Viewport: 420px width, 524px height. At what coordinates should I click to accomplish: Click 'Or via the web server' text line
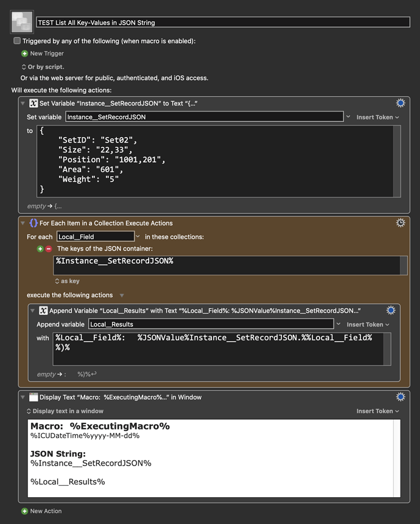coord(114,78)
